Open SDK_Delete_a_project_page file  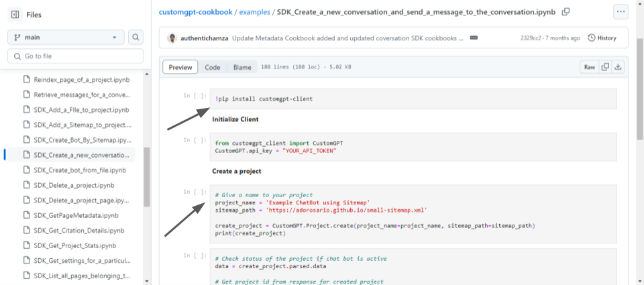point(82,200)
